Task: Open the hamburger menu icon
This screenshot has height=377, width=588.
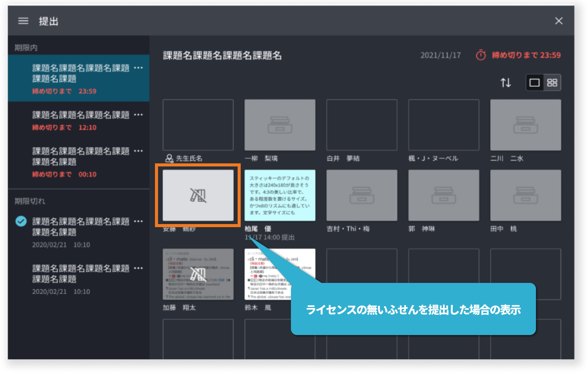Action: coord(23,21)
